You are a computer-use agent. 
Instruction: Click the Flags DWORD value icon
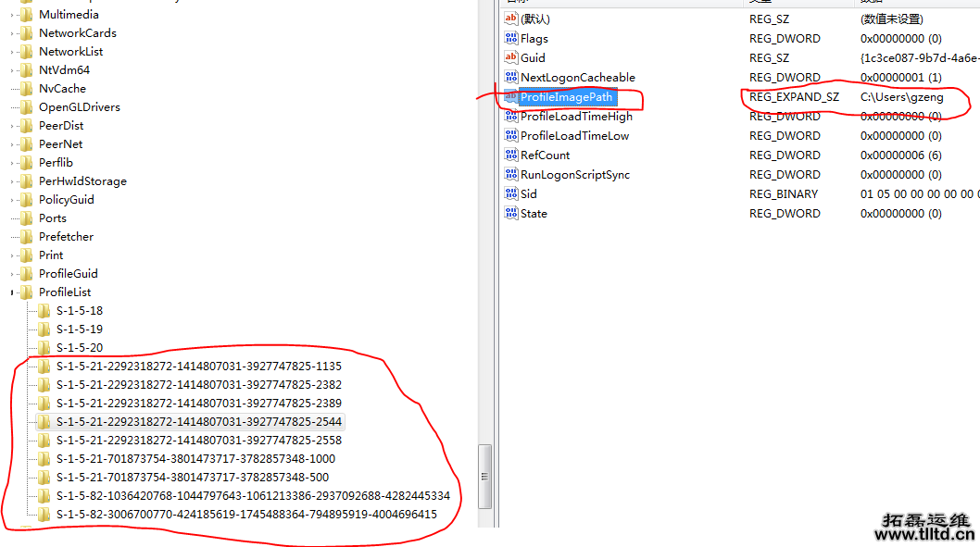(x=511, y=39)
